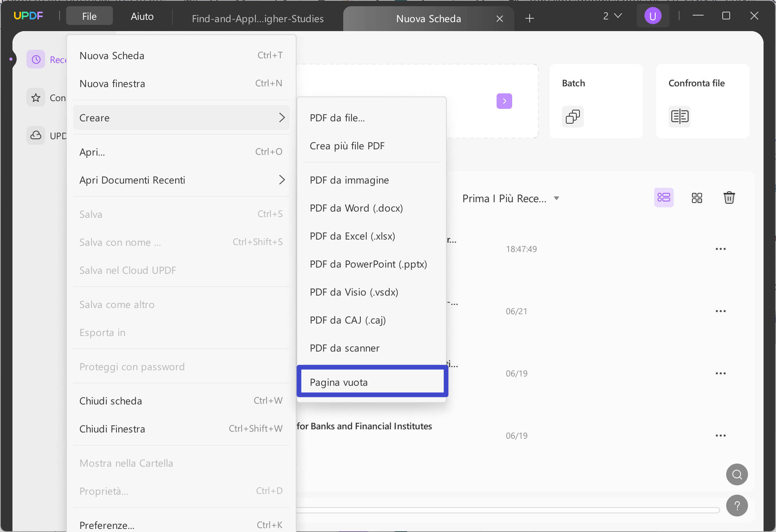Image resolution: width=776 pixels, height=532 pixels.
Task: Open the UPDF Cloud icon in sidebar
Action: pyautogui.click(x=36, y=135)
